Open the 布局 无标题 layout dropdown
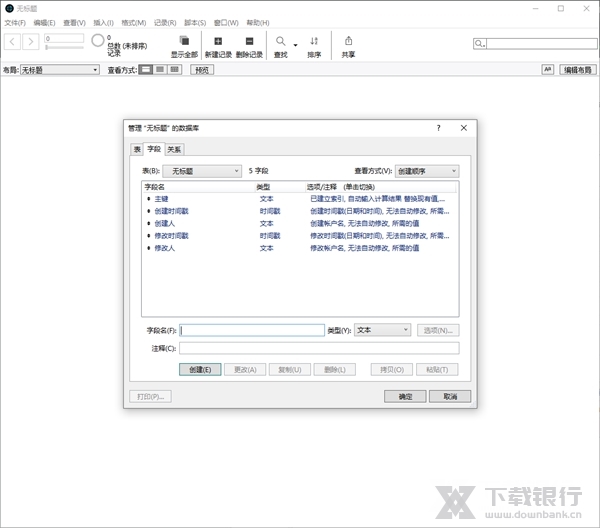Viewport: 600px width, 528px height. tap(60, 70)
